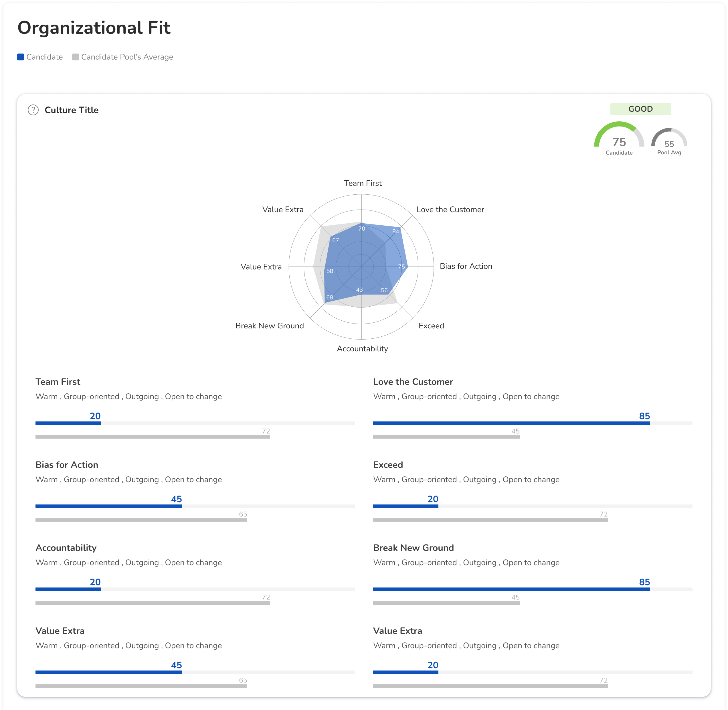The image size is (728, 710).
Task: Click Break New Ground radar label
Action: pyautogui.click(x=270, y=326)
